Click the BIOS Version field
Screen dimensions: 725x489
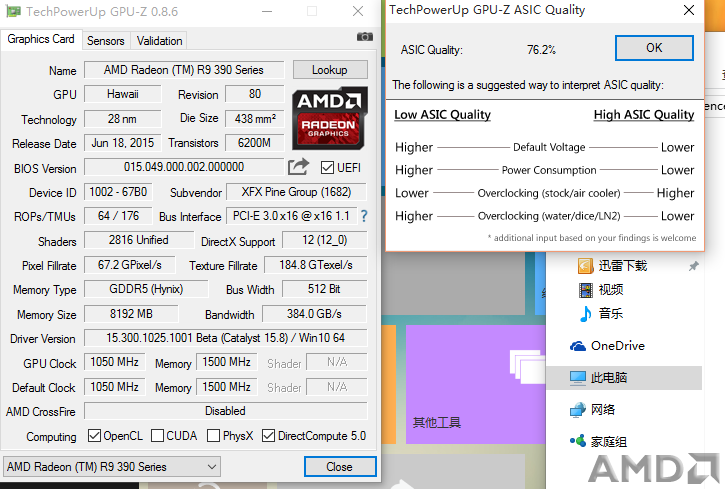click(x=184, y=167)
